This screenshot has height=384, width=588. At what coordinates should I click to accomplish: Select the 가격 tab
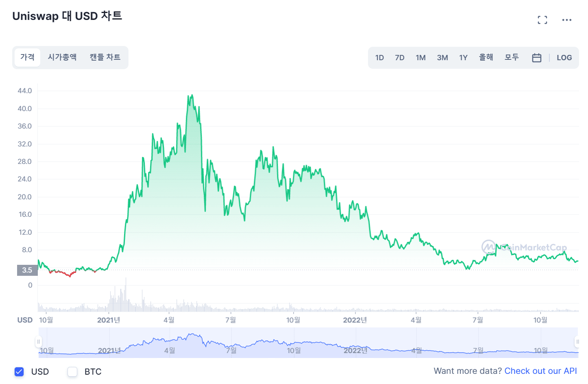pos(27,57)
